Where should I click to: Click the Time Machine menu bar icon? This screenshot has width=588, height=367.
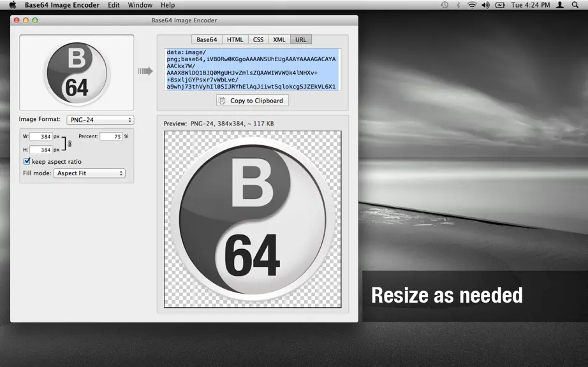click(x=445, y=5)
